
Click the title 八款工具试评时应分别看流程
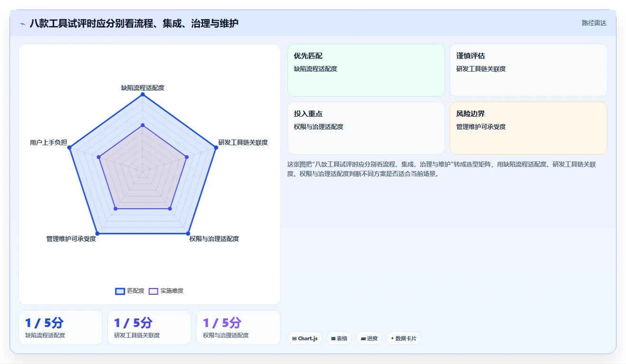[134, 23]
